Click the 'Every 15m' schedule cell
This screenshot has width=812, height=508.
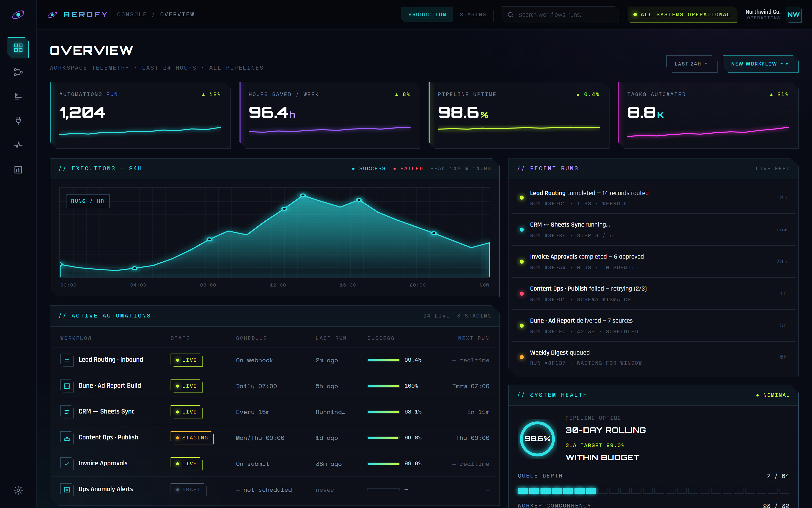(x=253, y=412)
